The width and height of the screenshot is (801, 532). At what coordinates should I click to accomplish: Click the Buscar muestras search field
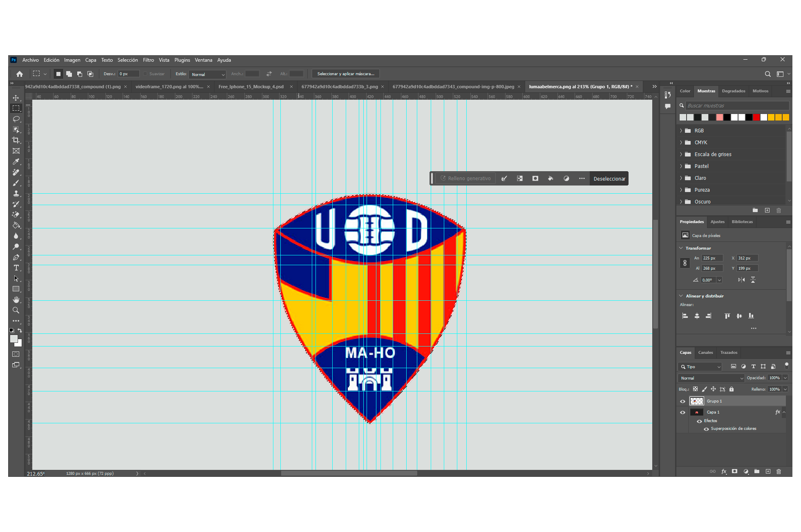click(737, 105)
